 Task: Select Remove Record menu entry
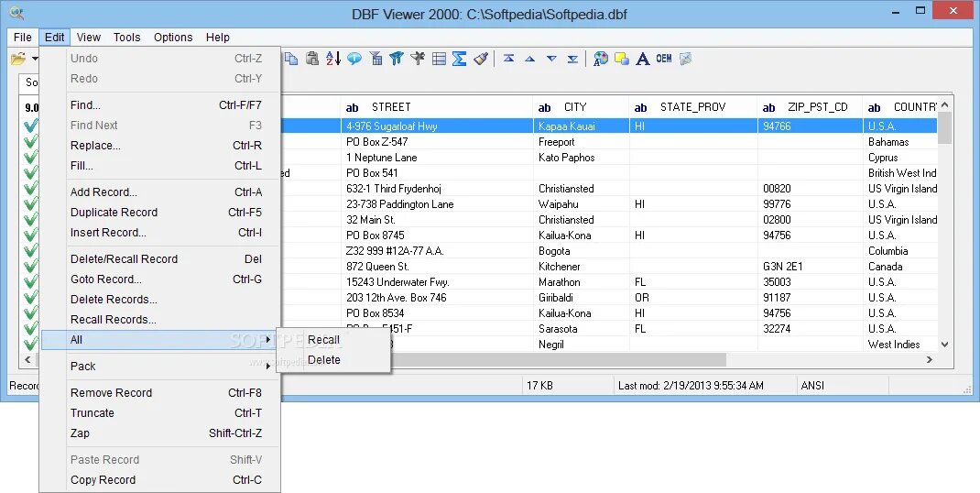(160, 393)
